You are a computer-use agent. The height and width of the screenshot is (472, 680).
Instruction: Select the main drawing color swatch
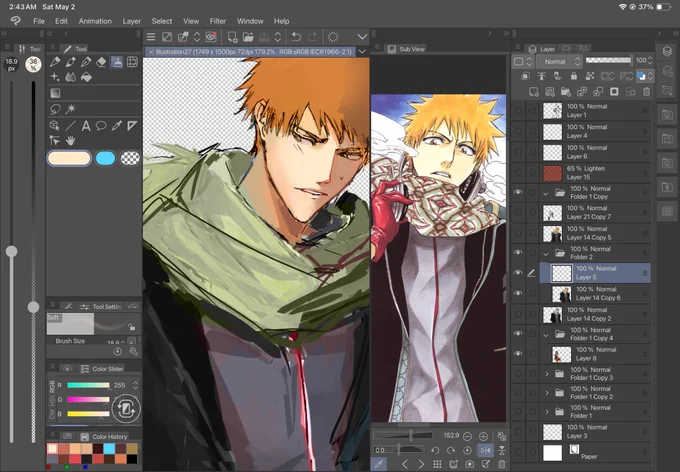[x=69, y=158]
